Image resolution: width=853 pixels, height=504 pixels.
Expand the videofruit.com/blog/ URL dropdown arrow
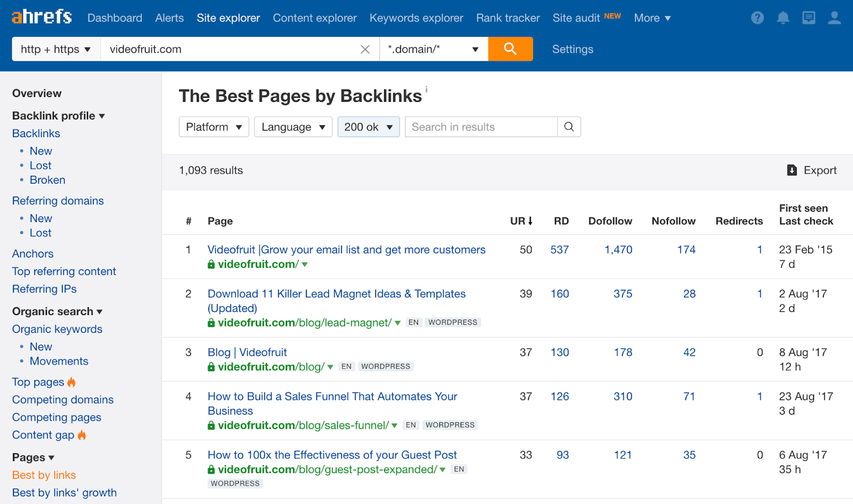click(x=331, y=368)
